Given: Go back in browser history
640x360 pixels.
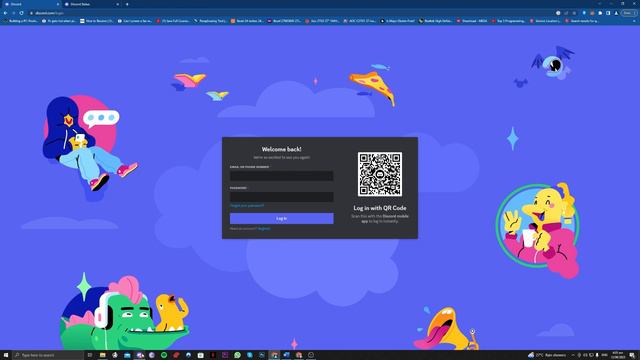Looking at the screenshot, I should [x=6, y=13].
